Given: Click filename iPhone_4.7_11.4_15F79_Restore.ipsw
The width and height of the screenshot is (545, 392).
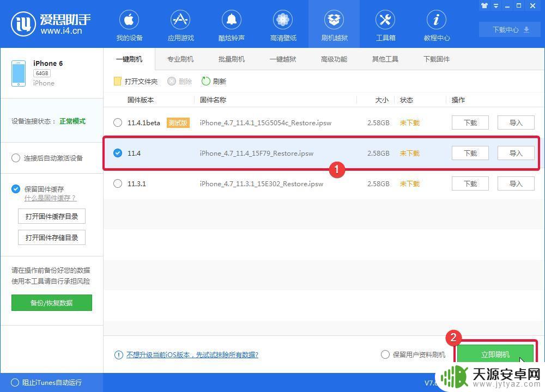Looking at the screenshot, I should pos(257,153).
